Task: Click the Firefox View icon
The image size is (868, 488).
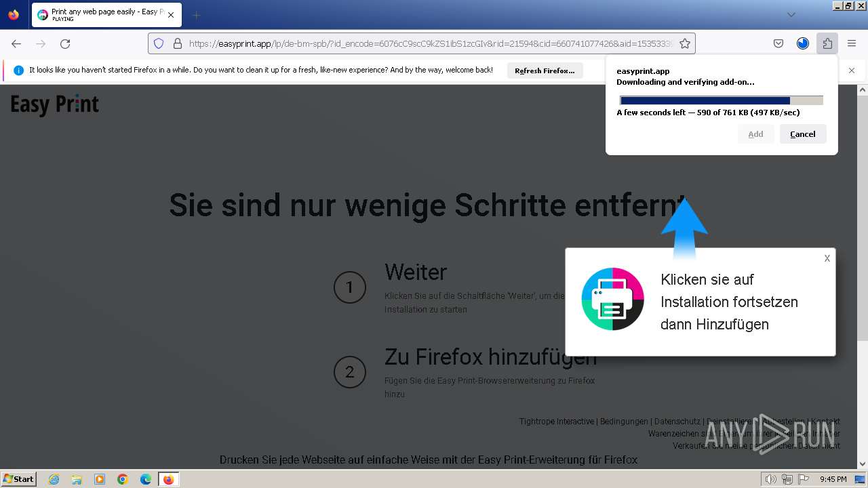Action: 14,15
